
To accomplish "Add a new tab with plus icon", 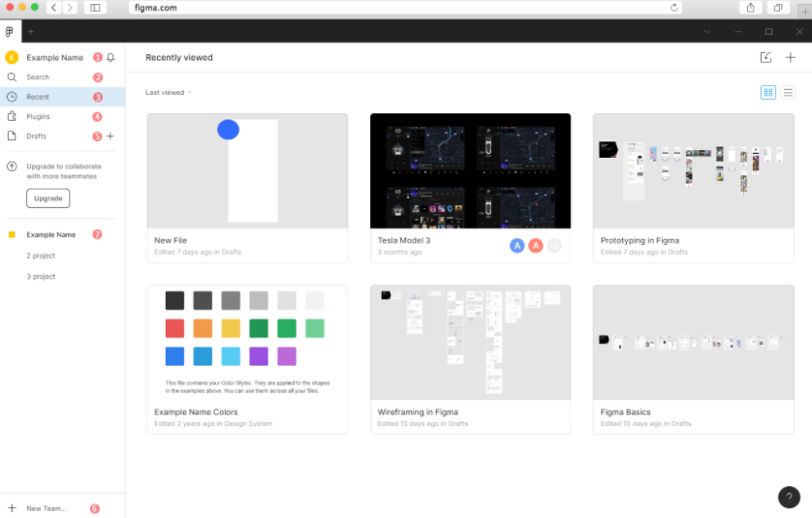I will pos(31,32).
